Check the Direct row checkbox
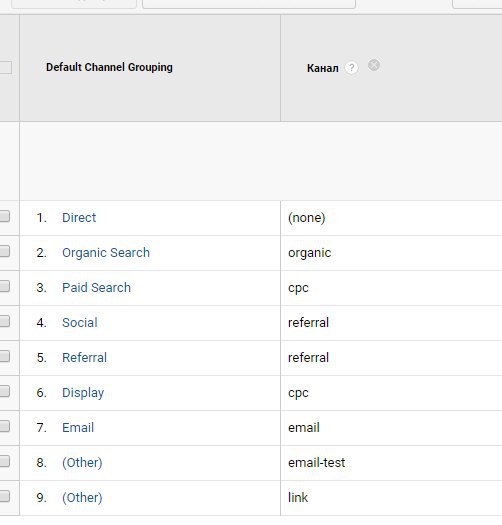The image size is (502, 525). coord(4,216)
